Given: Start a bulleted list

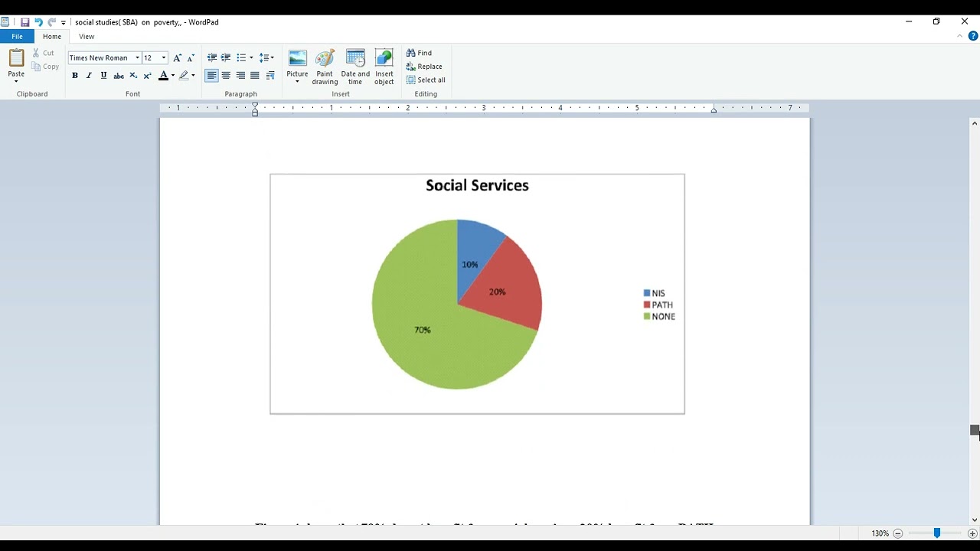Looking at the screenshot, I should 241,57.
